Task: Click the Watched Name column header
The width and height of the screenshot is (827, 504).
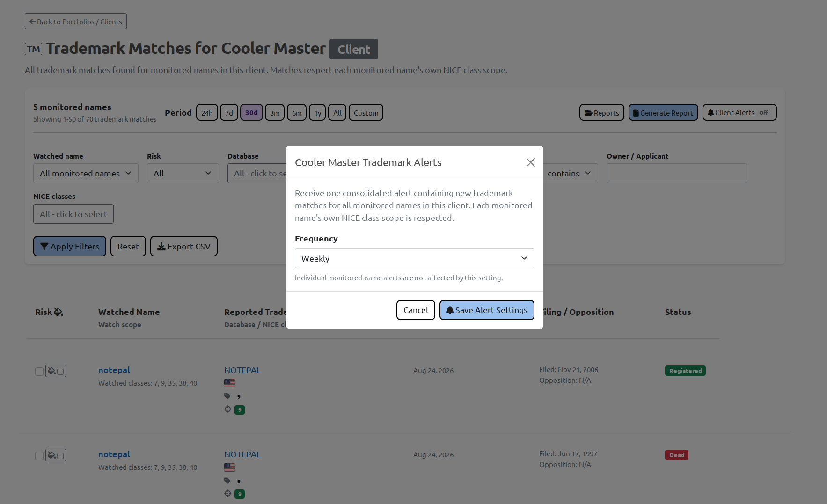Action: (129, 312)
